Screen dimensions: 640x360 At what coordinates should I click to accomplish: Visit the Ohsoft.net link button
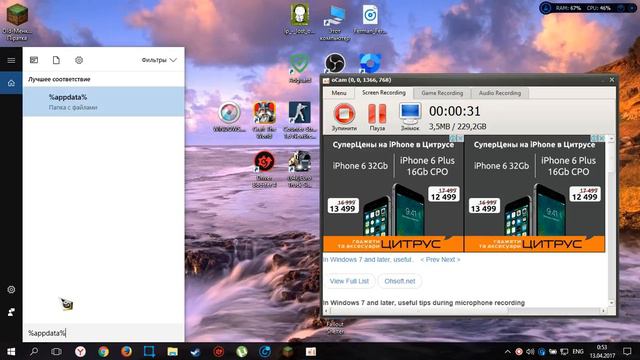(x=400, y=281)
